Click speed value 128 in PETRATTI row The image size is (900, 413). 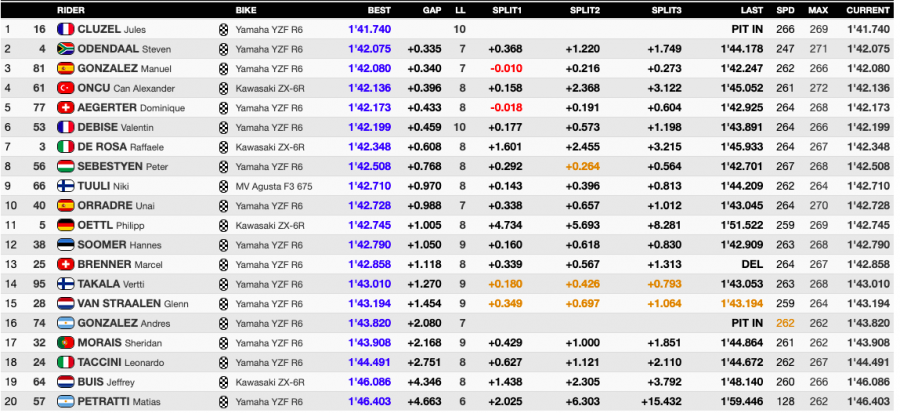785,401
